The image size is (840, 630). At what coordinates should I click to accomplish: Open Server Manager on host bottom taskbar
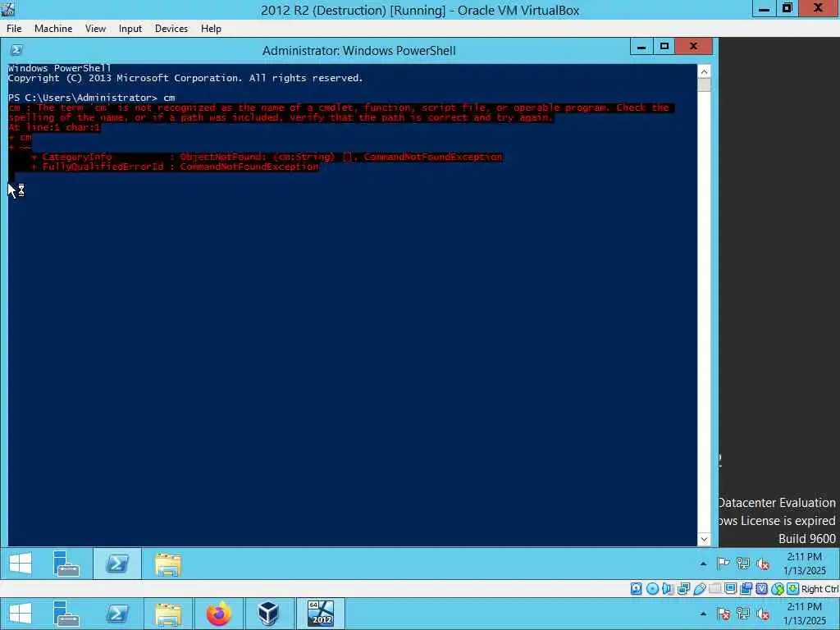click(x=66, y=614)
